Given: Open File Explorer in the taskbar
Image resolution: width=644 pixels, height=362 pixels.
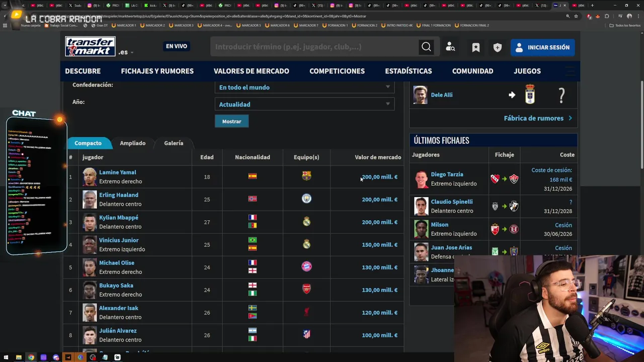Looking at the screenshot, I should coord(19,357).
